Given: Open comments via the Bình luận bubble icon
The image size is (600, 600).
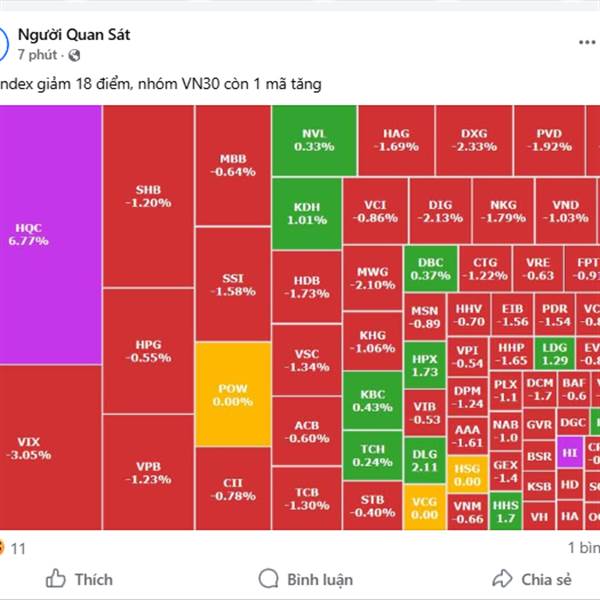Looking at the screenshot, I should [x=268, y=579].
